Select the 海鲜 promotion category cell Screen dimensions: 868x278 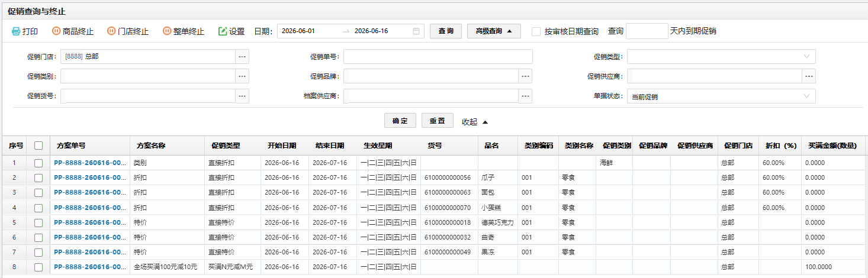pyautogui.click(x=615, y=163)
